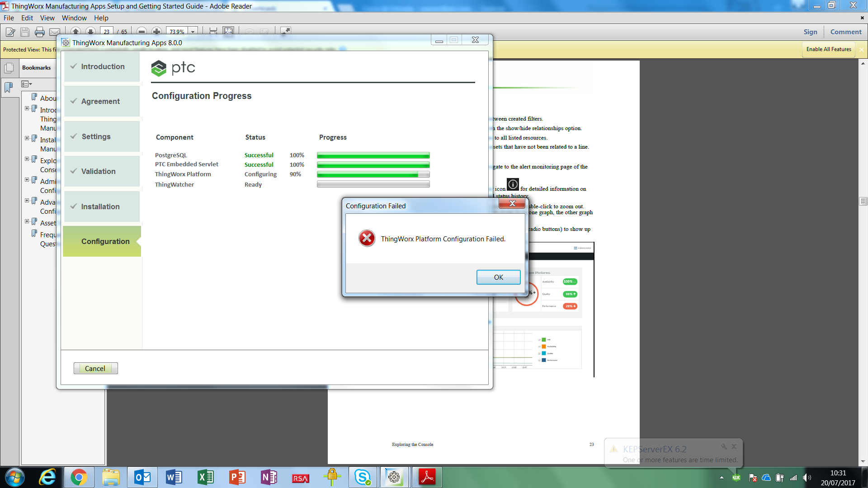Click the Create PDF online toolbar icon

pyautogui.click(x=10, y=32)
